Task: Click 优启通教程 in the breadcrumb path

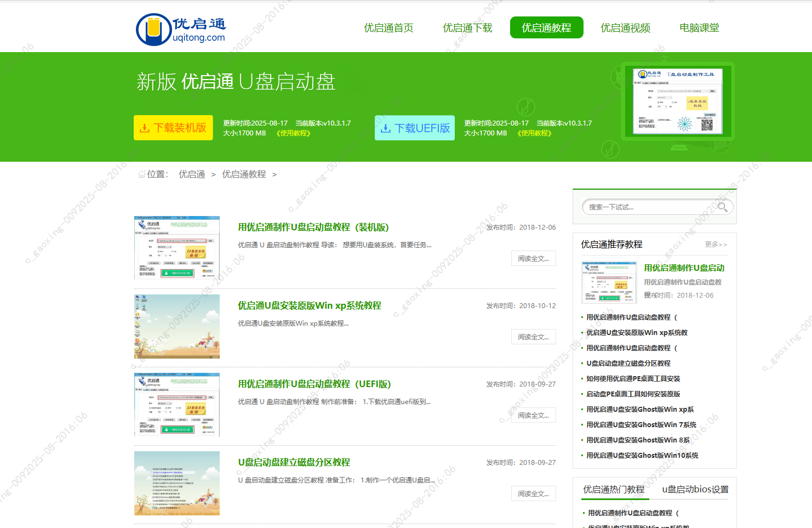Action: pos(244,174)
